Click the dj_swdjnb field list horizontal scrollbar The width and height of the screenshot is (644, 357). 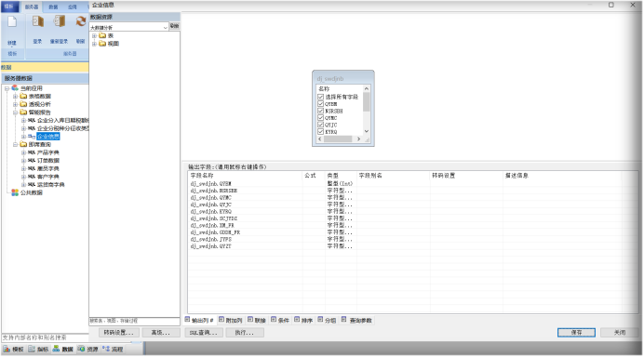pyautogui.click(x=339, y=139)
